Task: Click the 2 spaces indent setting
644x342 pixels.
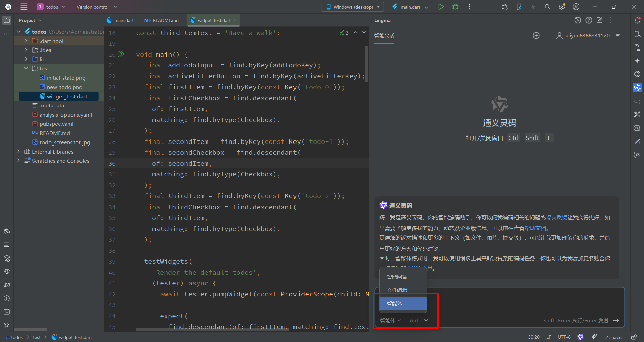Action: (614, 337)
